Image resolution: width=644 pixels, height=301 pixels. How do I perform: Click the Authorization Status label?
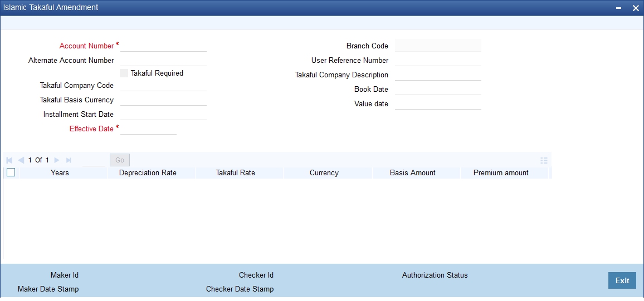[435, 275]
